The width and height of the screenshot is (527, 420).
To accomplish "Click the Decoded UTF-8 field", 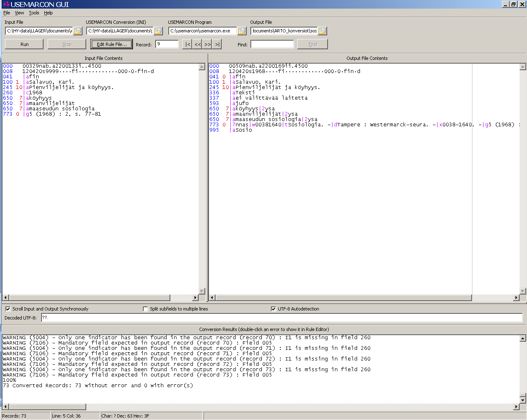I will tap(282, 317).
